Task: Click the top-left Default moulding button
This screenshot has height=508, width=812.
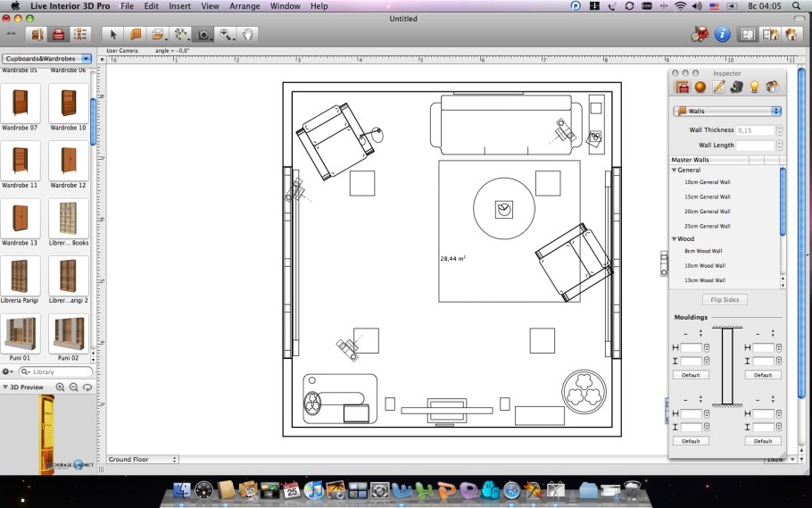Action: coord(691,375)
